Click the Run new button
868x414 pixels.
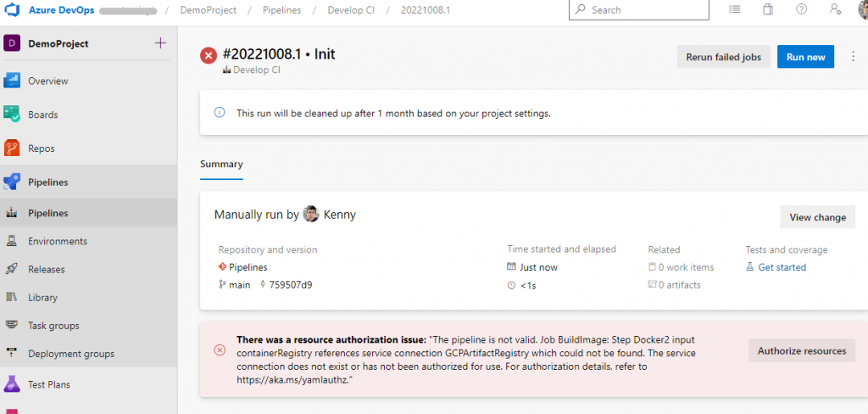tap(805, 57)
